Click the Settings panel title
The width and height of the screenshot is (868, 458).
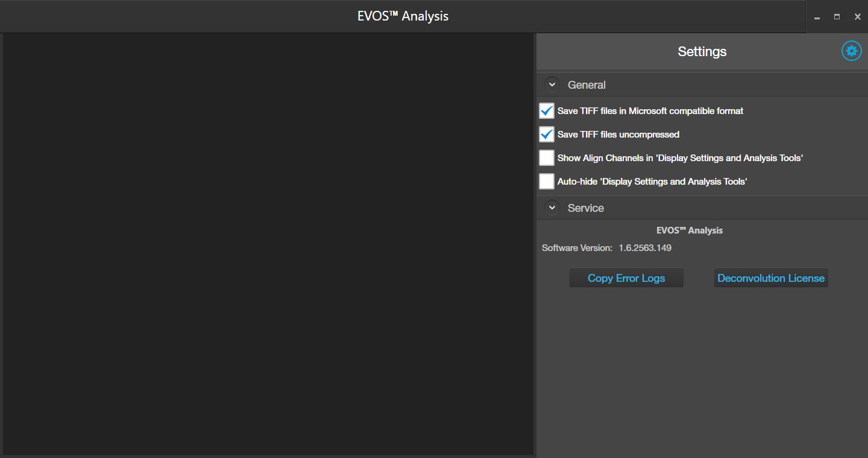pos(702,52)
